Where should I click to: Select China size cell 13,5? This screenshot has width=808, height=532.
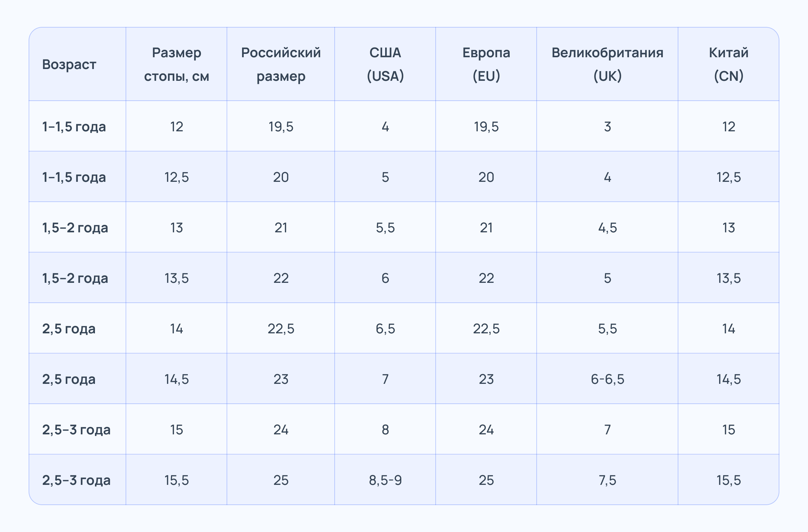click(729, 278)
